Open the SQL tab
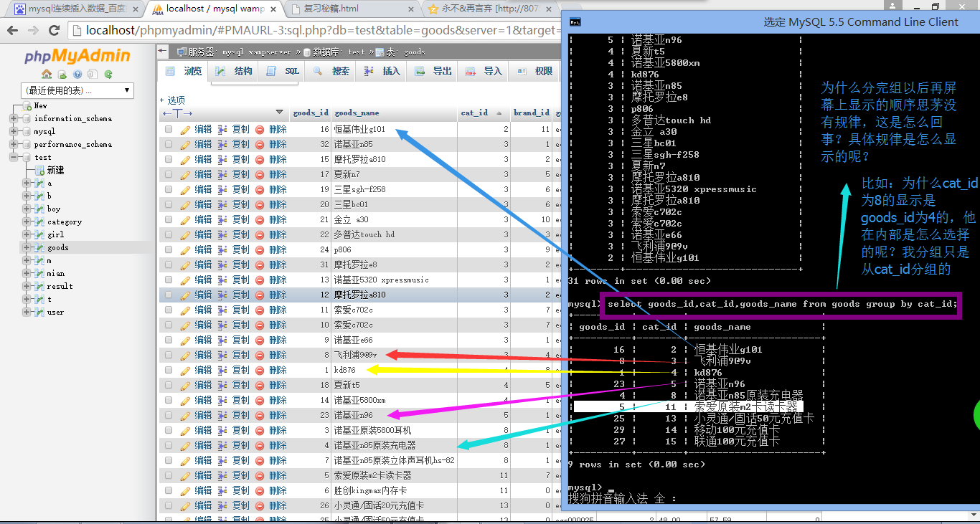This screenshot has width=980, height=524. click(283, 71)
